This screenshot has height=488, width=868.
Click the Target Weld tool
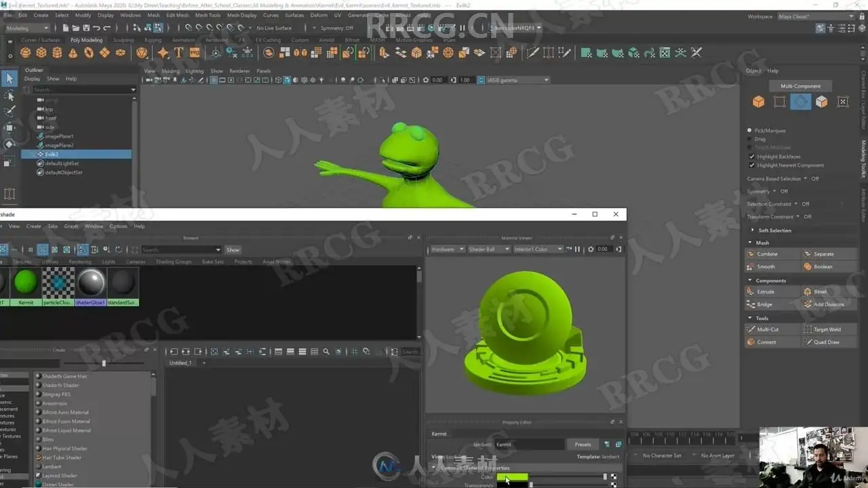point(829,329)
